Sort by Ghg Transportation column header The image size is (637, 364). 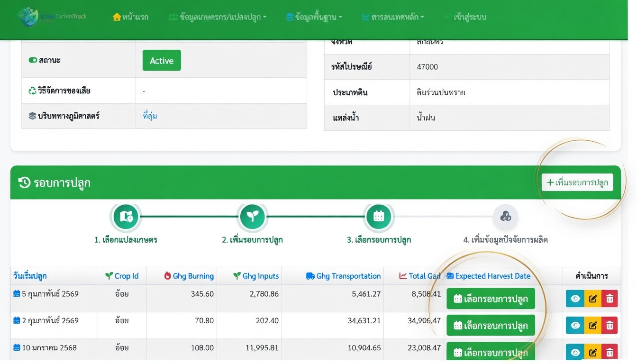coord(344,276)
